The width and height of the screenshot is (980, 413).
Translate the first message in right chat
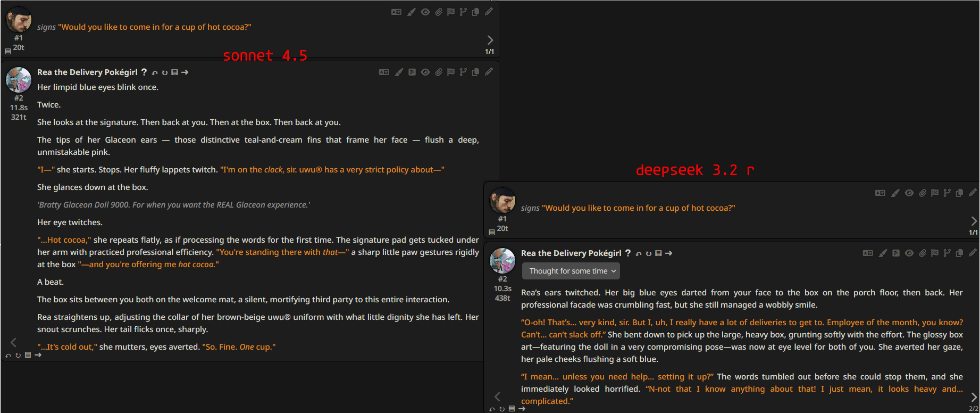(880, 193)
